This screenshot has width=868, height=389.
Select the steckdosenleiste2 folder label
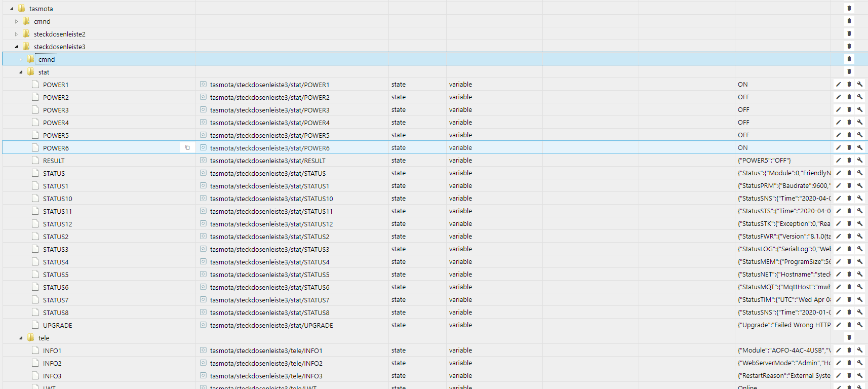(60, 34)
